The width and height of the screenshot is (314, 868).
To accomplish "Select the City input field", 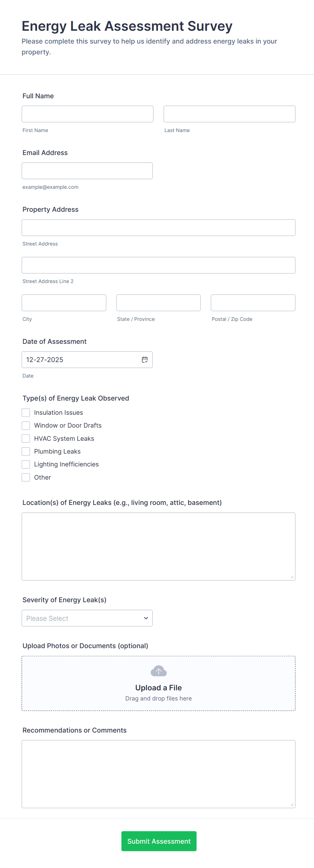I will pos(64,303).
